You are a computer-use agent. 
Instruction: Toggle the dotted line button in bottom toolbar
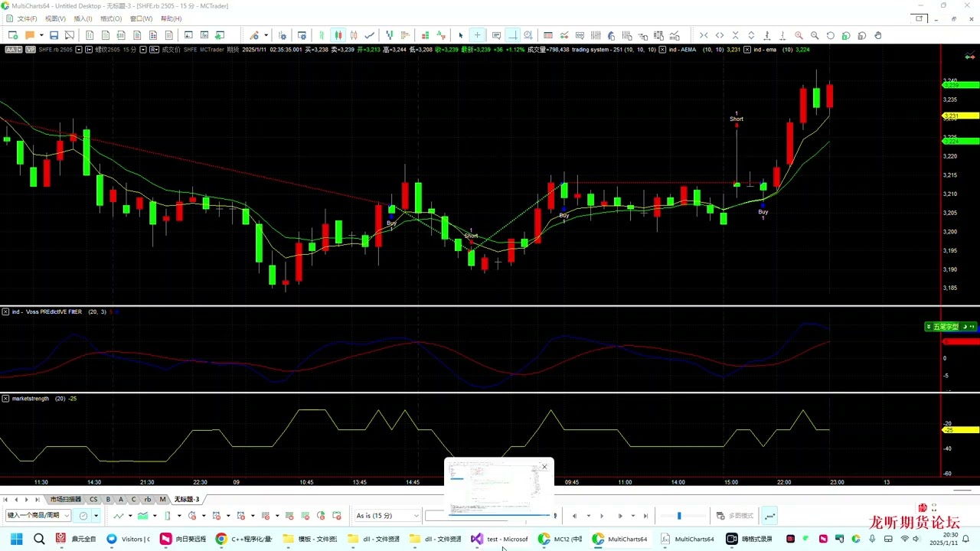tap(770, 516)
